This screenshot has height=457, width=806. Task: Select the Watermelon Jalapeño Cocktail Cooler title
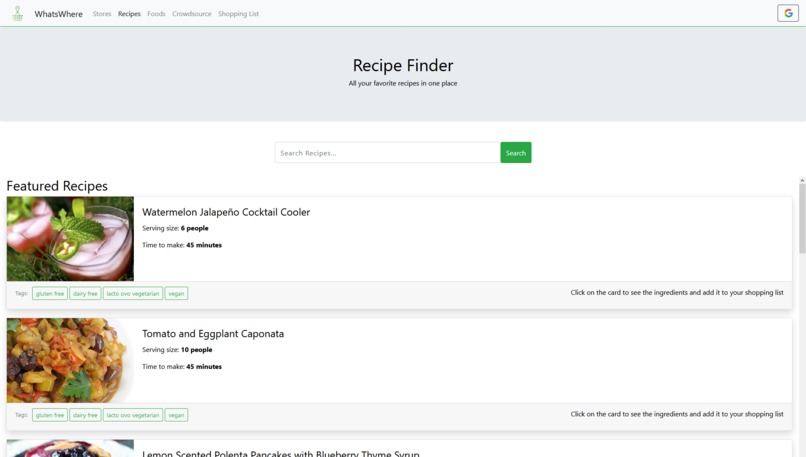(x=226, y=212)
